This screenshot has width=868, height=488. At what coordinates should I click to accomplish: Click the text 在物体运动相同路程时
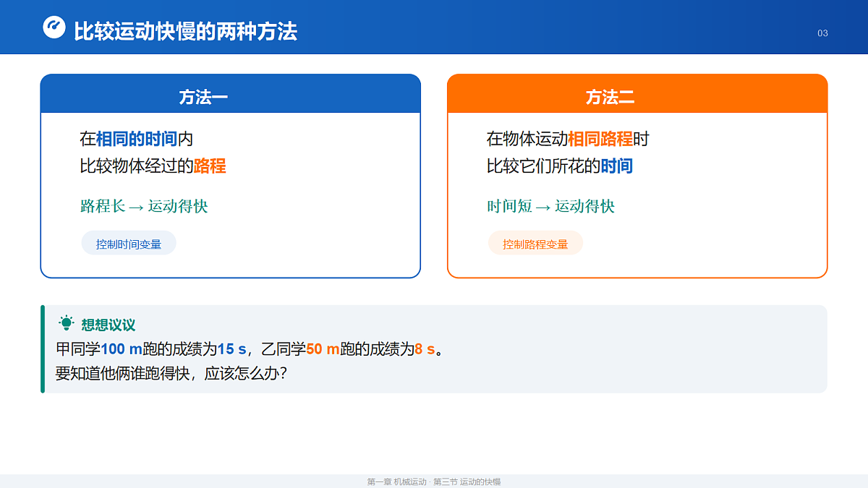(568, 139)
